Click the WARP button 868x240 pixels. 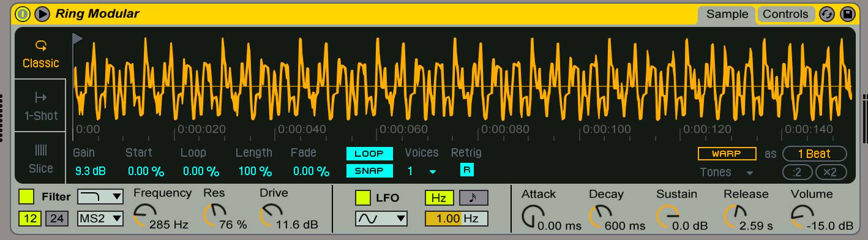point(727,154)
